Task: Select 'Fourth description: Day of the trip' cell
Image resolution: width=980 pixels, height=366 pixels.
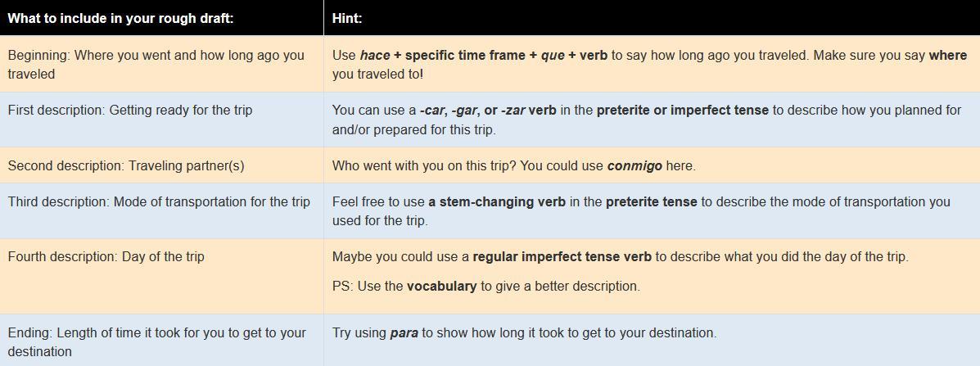Action: point(161,275)
